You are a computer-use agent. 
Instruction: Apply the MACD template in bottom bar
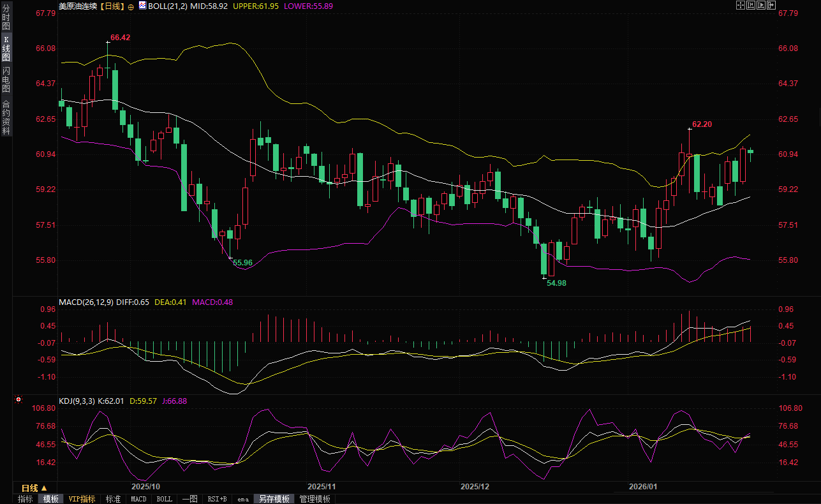[138, 499]
